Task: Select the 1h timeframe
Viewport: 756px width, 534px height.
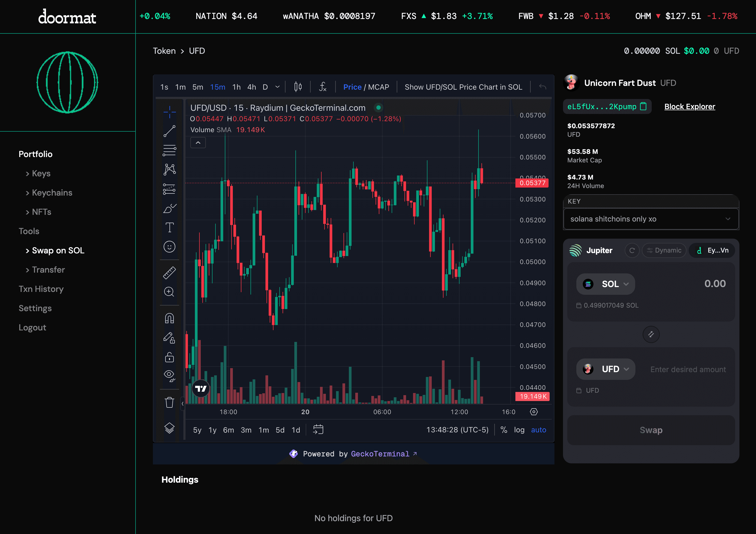Action: [x=236, y=87]
